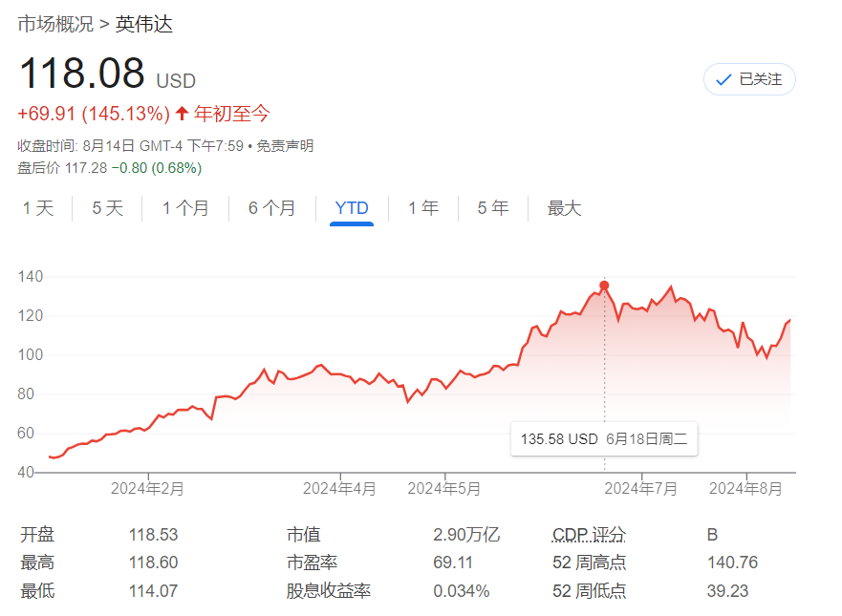Click the 市盈率 value 69.11
This screenshot has height=616, width=842.
453,563
